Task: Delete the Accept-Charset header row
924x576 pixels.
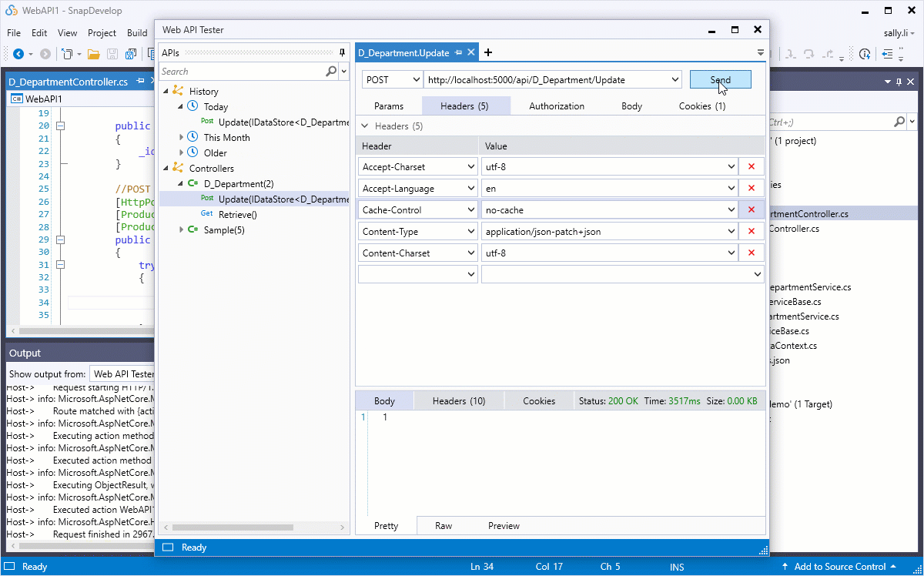Action: pyautogui.click(x=751, y=166)
